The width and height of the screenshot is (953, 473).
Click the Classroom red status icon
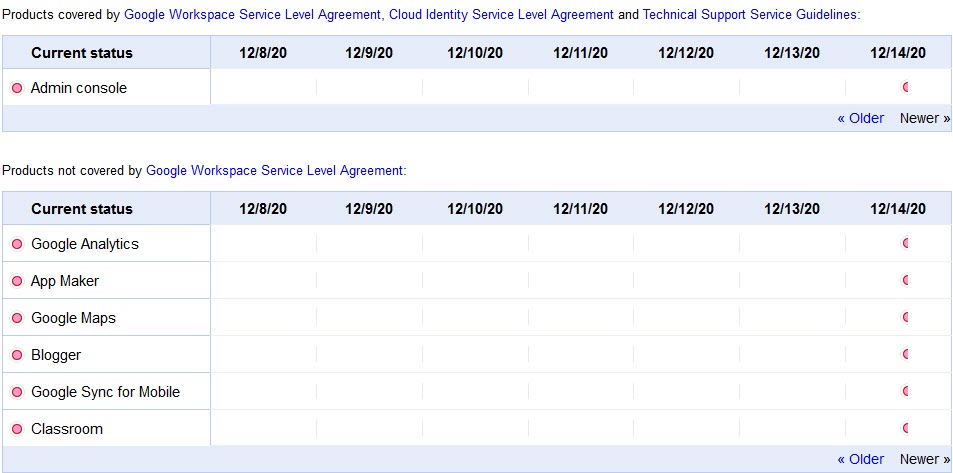tap(17, 429)
